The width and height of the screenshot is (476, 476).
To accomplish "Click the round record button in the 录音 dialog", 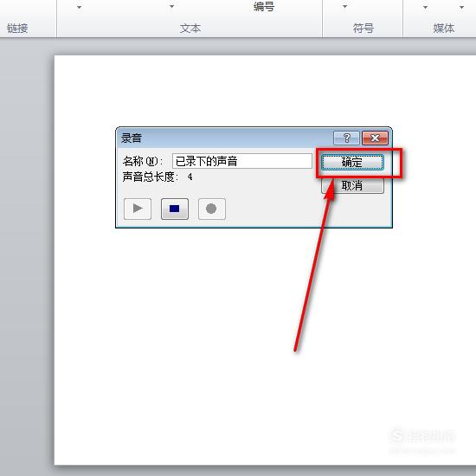I will tap(211, 209).
